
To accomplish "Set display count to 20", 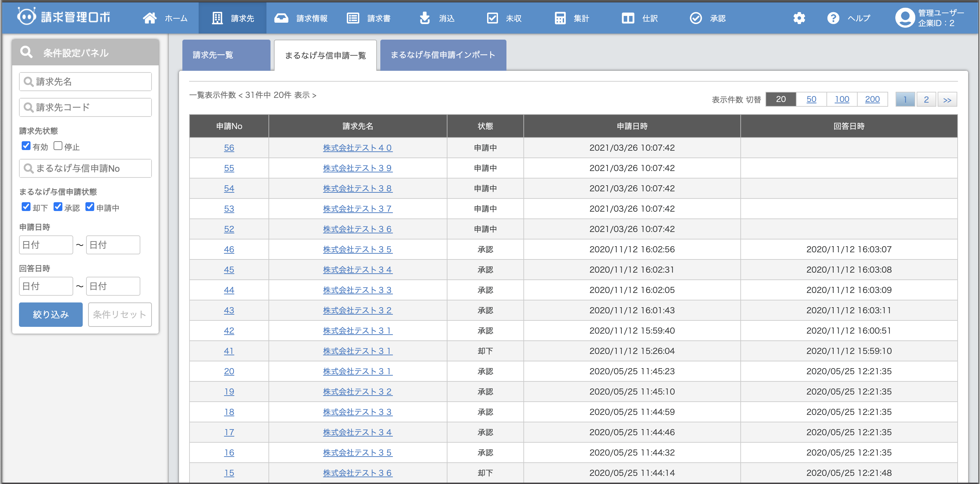I will pos(781,99).
